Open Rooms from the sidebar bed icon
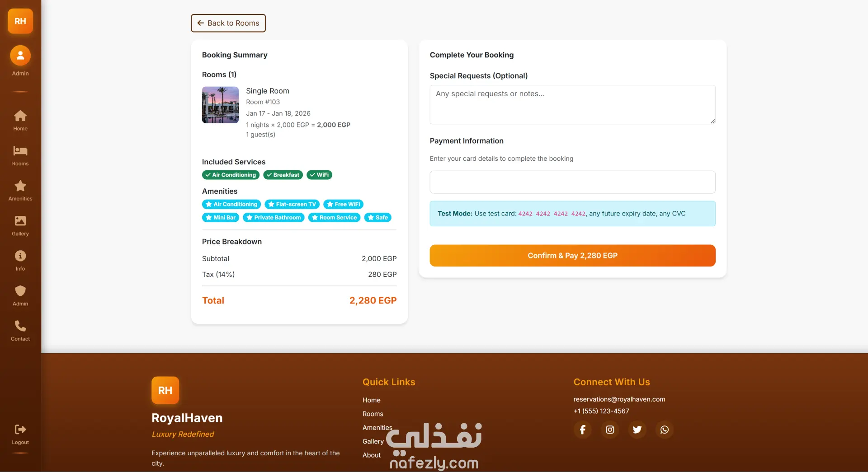Viewport: 868px width, 472px height. pos(20,151)
